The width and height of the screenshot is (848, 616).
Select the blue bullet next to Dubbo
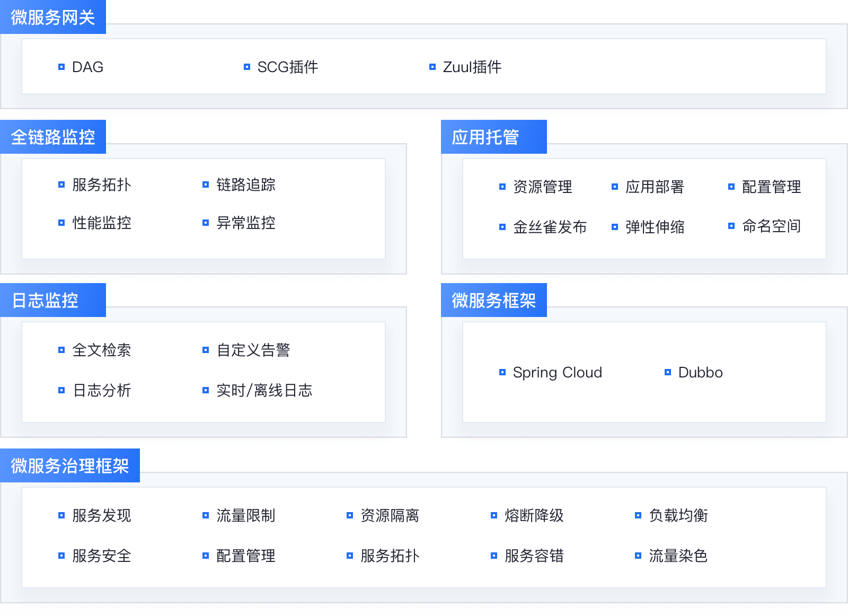[x=668, y=372]
